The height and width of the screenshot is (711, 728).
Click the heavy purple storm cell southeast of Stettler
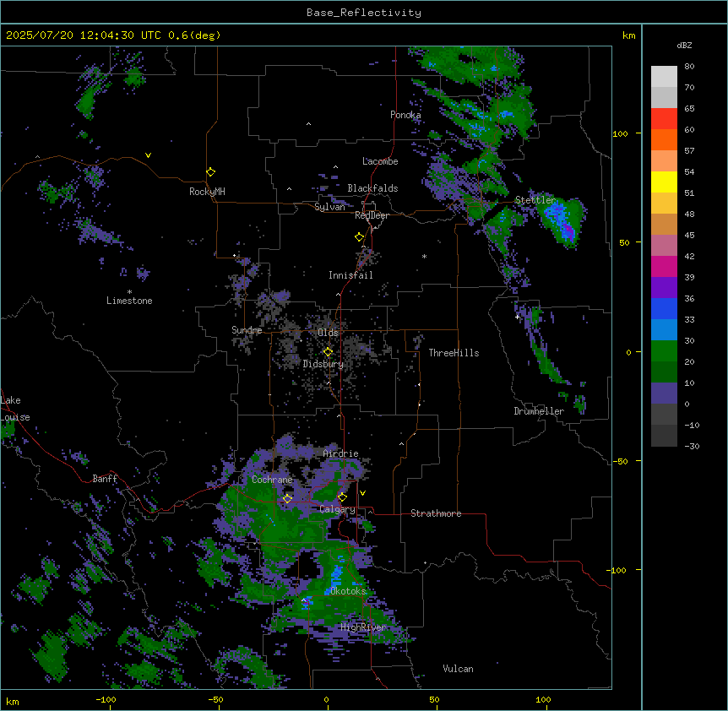pos(568,230)
